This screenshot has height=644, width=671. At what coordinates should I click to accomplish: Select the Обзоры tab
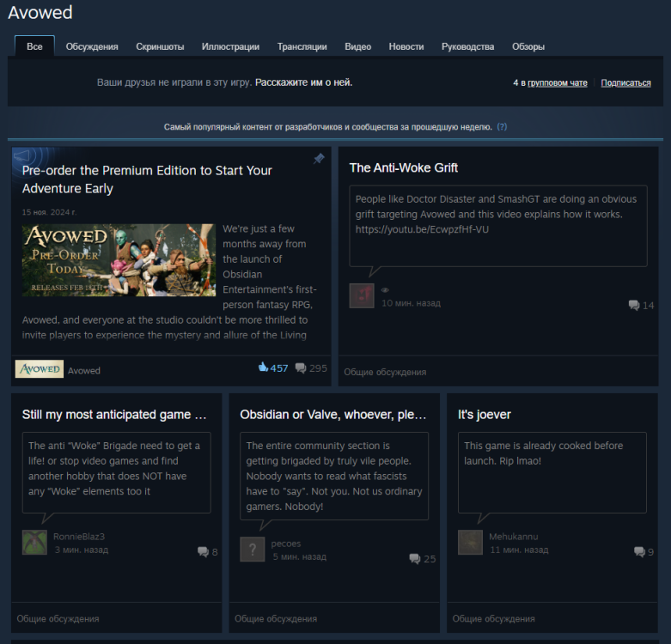528,46
